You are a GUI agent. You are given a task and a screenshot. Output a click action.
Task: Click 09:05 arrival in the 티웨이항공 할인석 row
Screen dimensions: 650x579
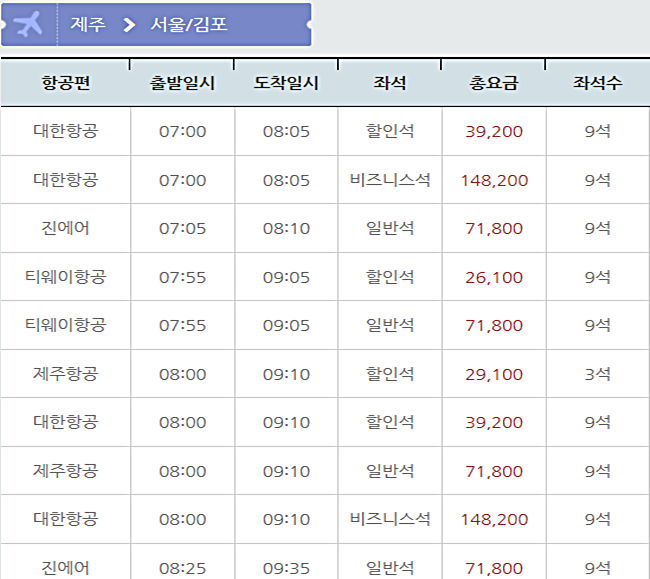click(x=286, y=277)
